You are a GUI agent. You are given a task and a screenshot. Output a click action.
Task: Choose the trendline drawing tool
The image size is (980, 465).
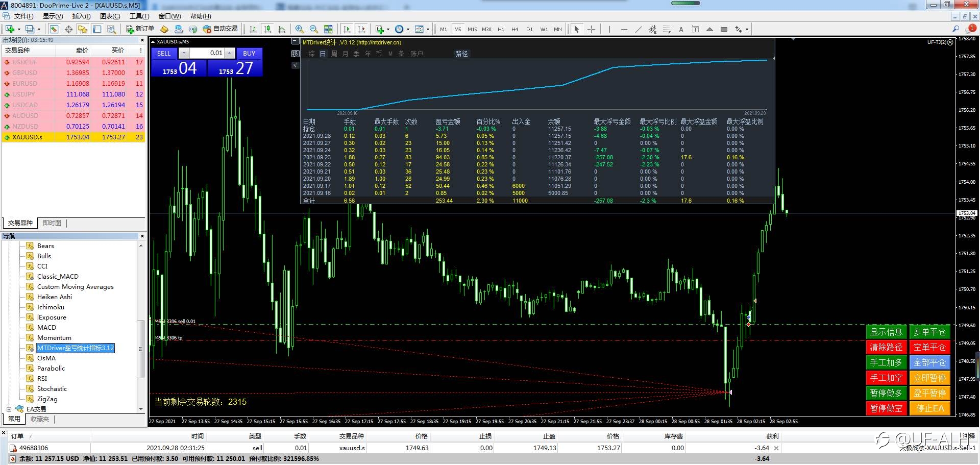click(638, 29)
